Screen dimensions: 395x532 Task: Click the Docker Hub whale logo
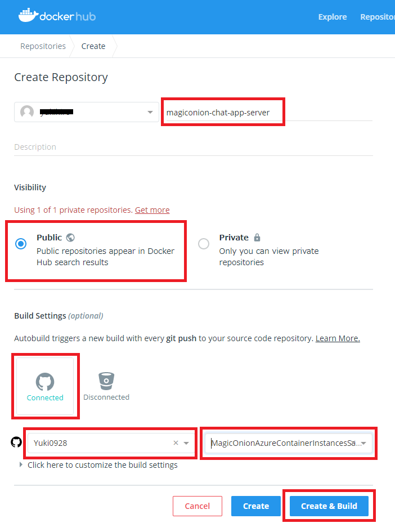(x=28, y=15)
